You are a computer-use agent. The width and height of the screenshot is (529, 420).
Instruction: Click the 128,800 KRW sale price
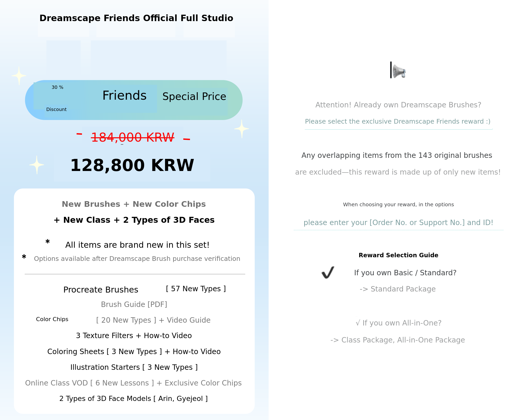tap(132, 165)
